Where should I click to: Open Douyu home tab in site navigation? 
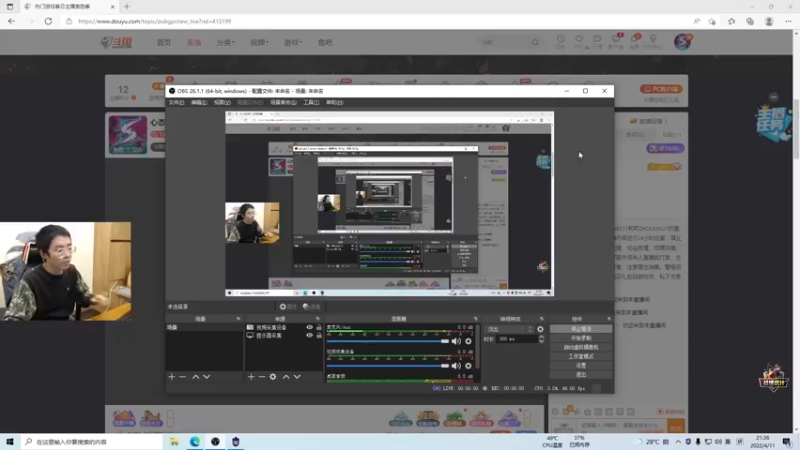(164, 42)
